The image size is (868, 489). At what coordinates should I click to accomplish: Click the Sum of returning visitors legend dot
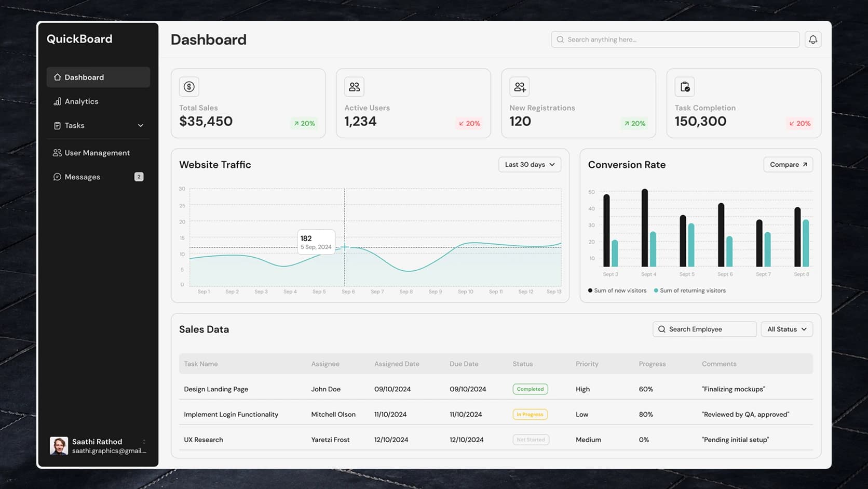(x=656, y=290)
